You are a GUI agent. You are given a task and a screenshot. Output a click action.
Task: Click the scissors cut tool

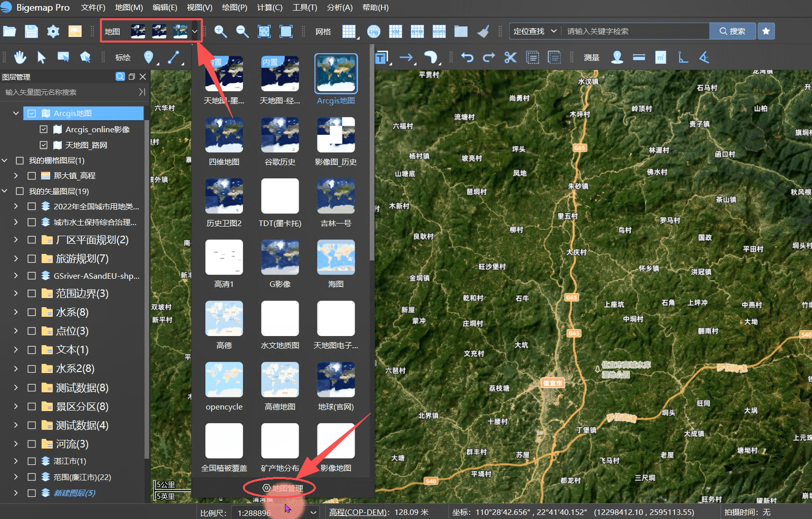[511, 57]
